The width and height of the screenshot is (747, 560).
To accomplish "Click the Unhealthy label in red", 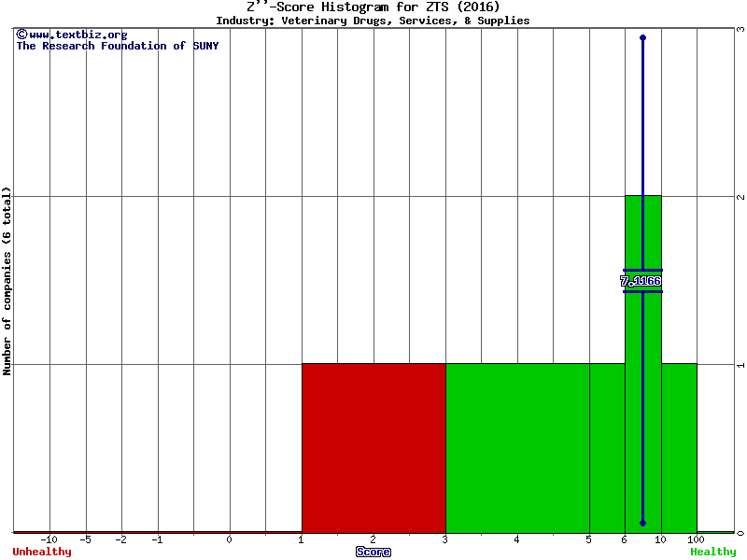I will pyautogui.click(x=42, y=552).
